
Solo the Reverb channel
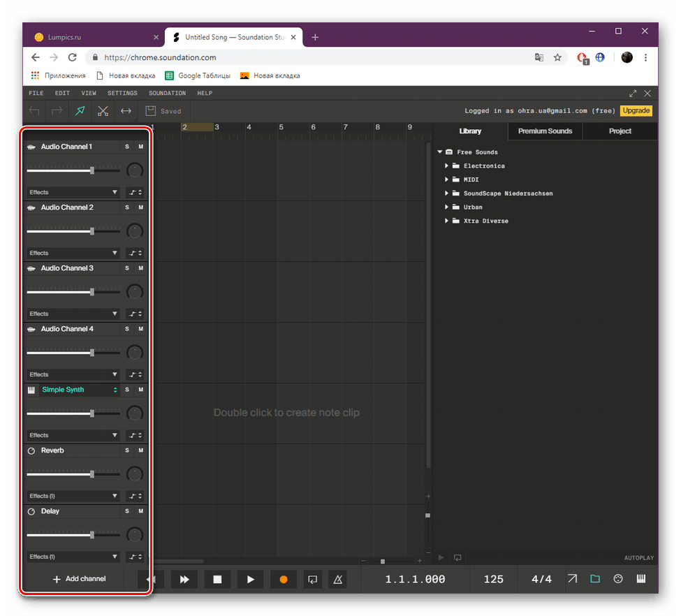pyautogui.click(x=127, y=450)
